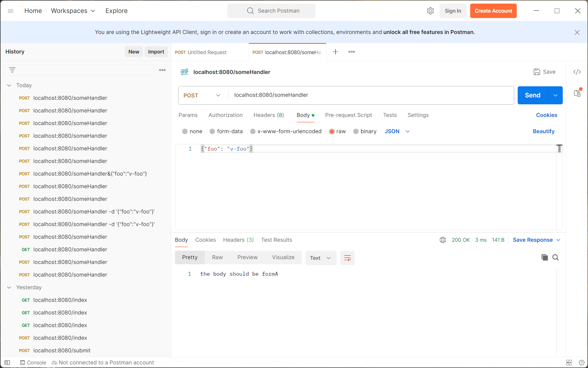The width and height of the screenshot is (588, 368).
Task: Open the Send options arrow
Action: point(556,95)
